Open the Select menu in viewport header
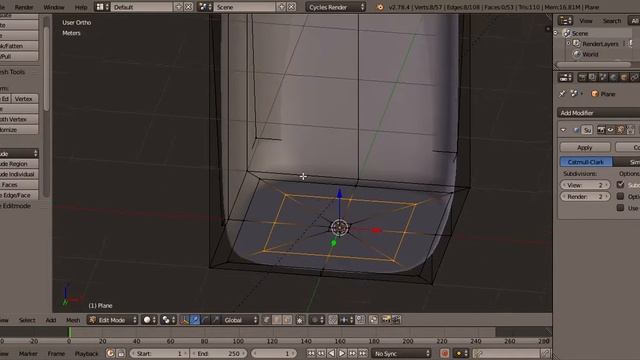 (27, 320)
